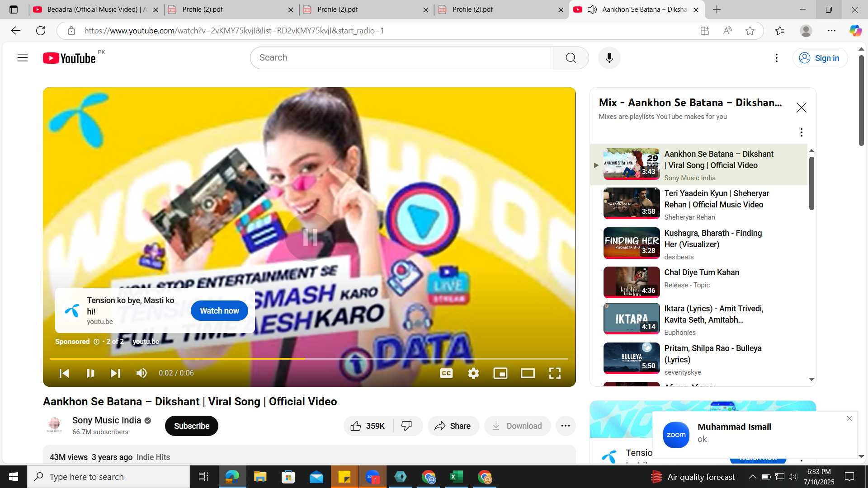
Task: Switch to the Beqadra music video tab
Action: tap(96, 9)
